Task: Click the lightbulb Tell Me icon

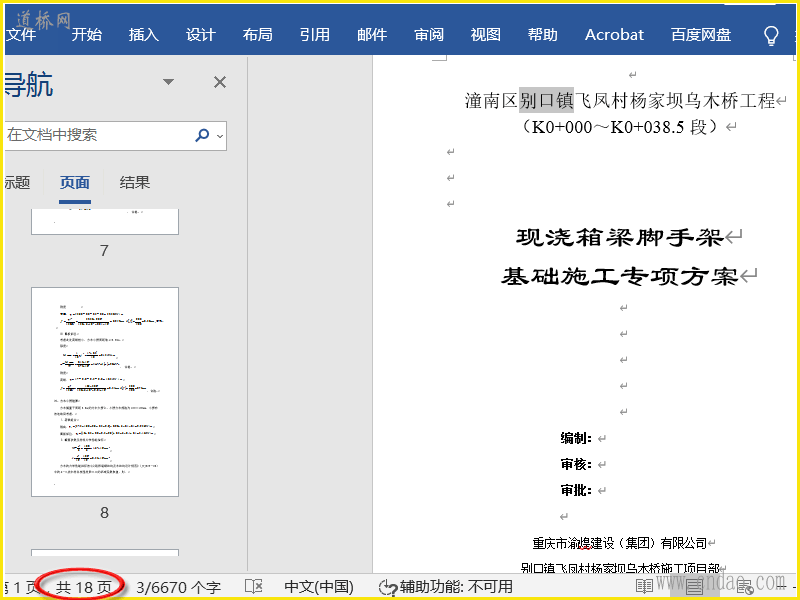Action: click(x=771, y=35)
